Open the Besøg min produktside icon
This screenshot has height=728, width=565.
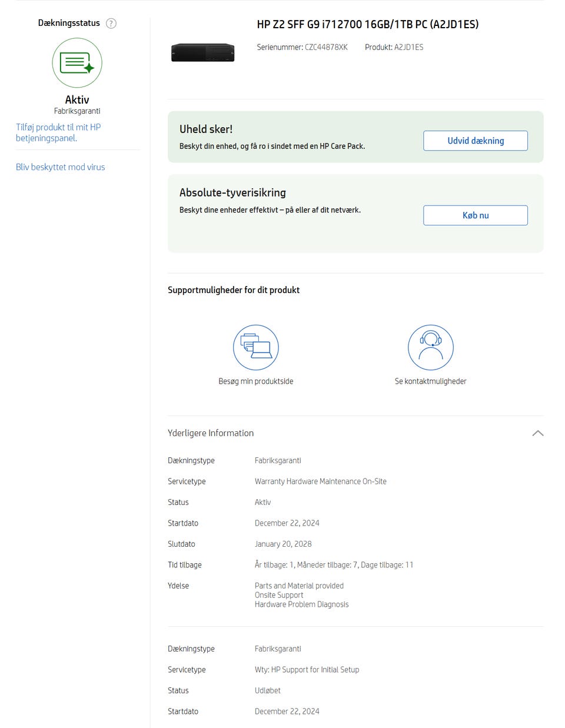[255, 347]
